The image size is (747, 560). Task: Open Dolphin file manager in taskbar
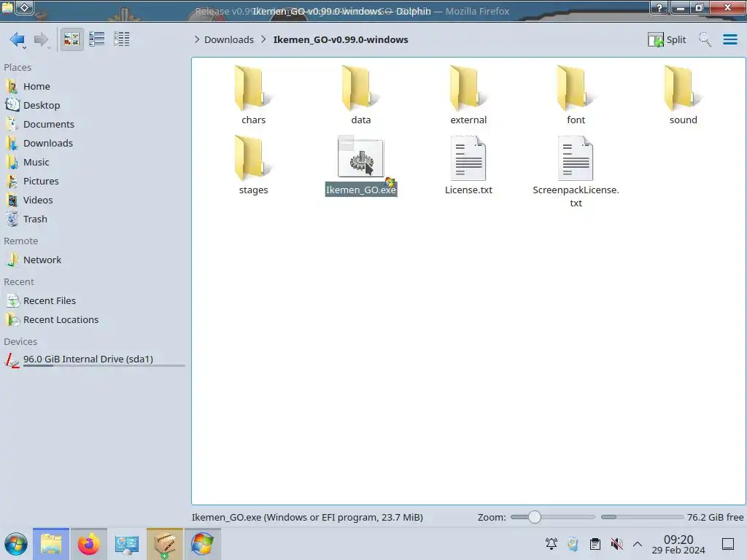(x=51, y=544)
